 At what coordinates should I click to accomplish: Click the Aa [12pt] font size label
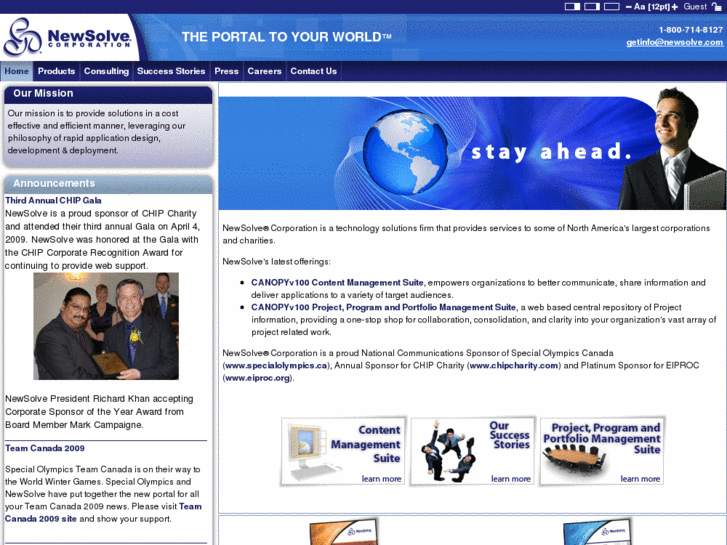[651, 6]
